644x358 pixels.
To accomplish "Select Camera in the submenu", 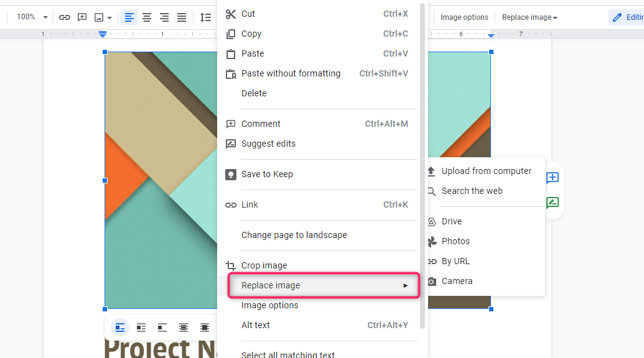I will coord(487,282).
